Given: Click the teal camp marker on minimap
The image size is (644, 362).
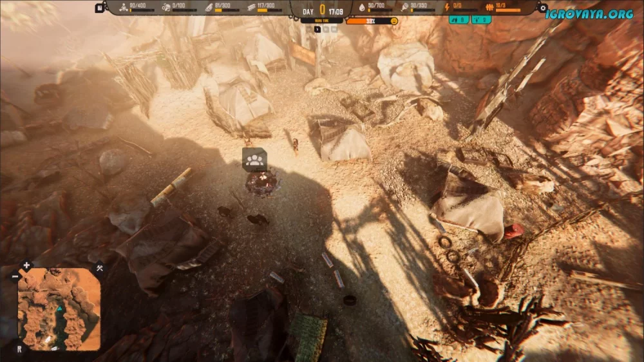Looking at the screenshot, I should [59, 308].
